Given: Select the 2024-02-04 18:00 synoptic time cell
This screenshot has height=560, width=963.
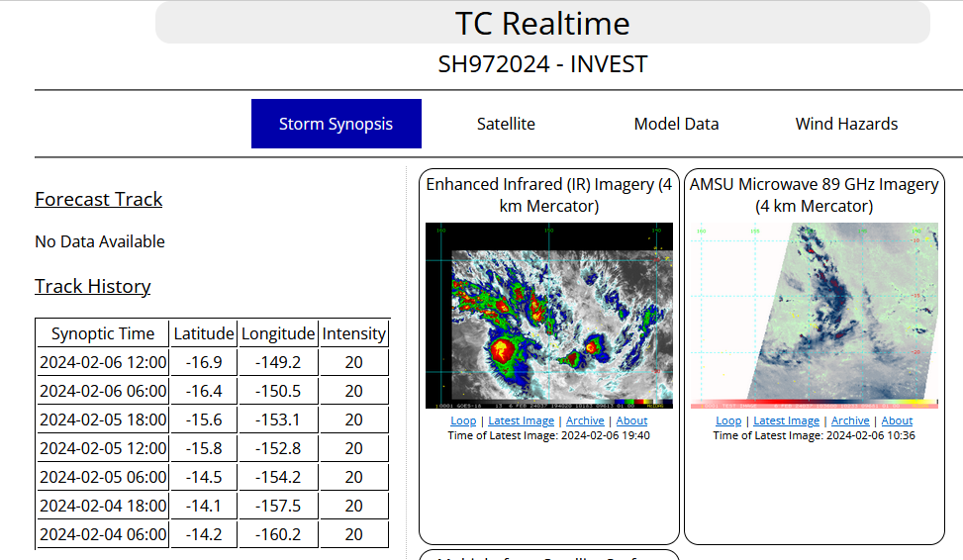Looking at the screenshot, I should 103,506.
